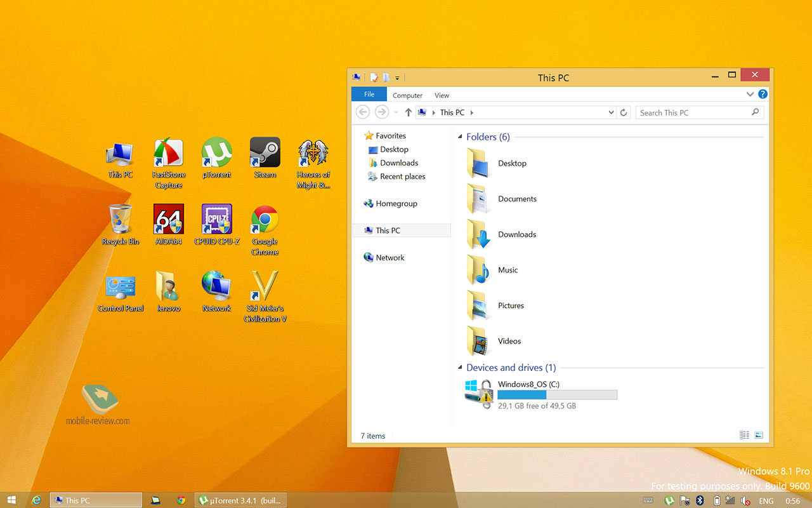Click the blue File menu button
This screenshot has width=812, height=508.
click(x=369, y=95)
